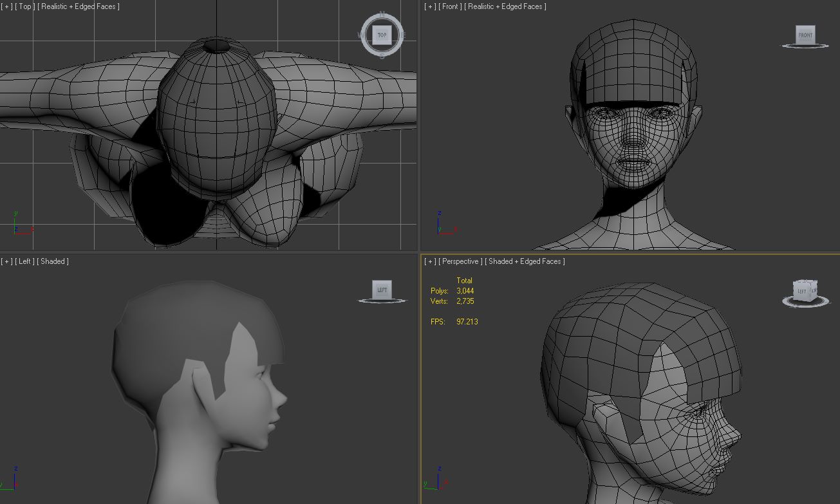Viewport: 840px width, 504px height.
Task: Click the 'Polys:' statistics label
Action: point(440,291)
